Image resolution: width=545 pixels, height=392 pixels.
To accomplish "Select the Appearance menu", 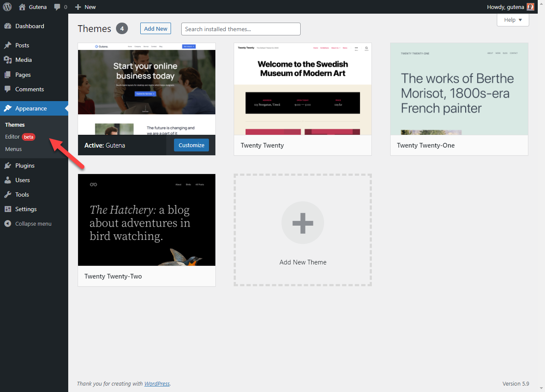I will tap(34, 108).
